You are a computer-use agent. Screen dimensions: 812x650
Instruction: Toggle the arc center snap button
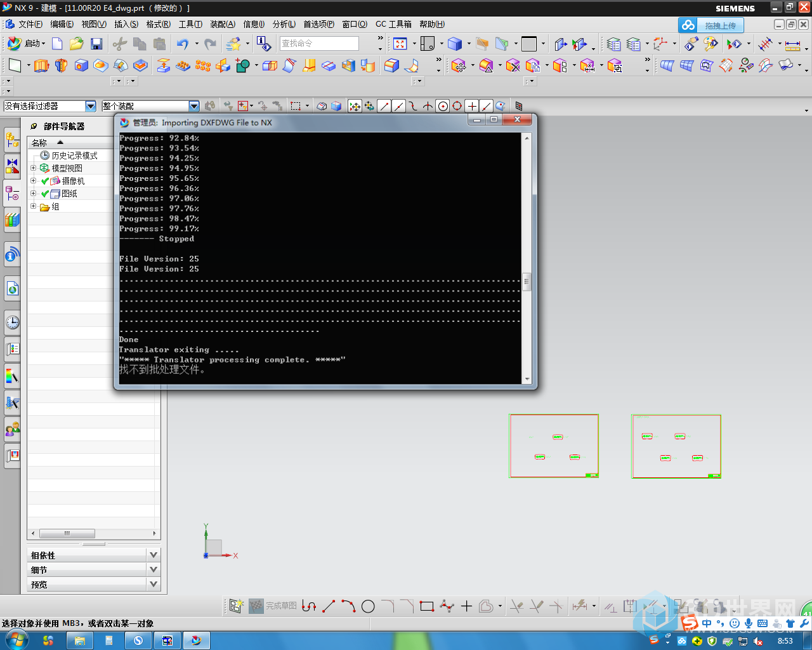tap(443, 106)
